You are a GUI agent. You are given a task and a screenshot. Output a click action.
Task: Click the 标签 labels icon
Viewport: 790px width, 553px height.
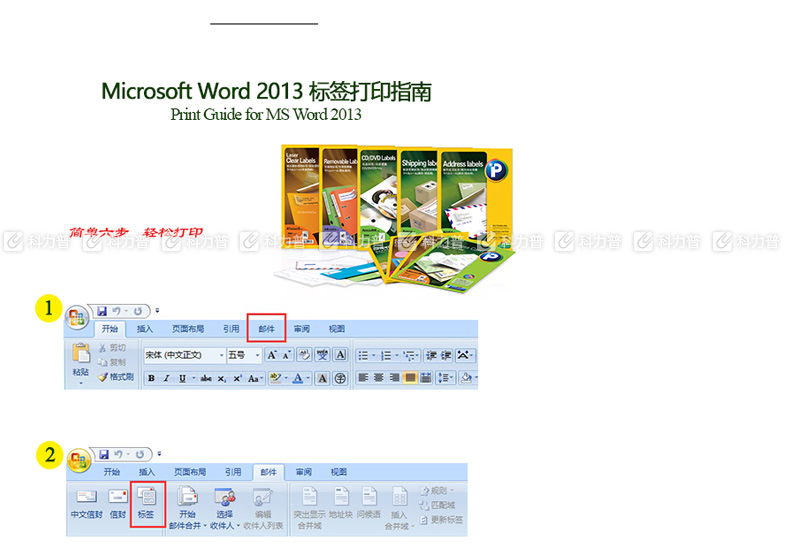(147, 497)
